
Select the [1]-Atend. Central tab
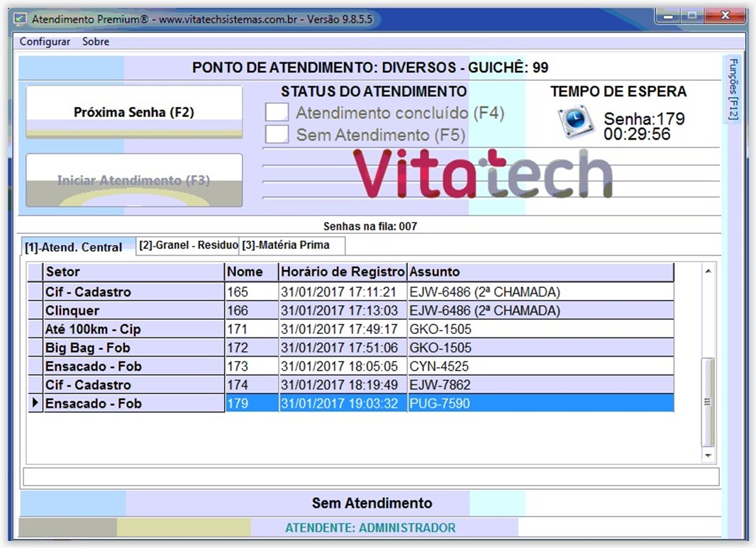click(74, 247)
